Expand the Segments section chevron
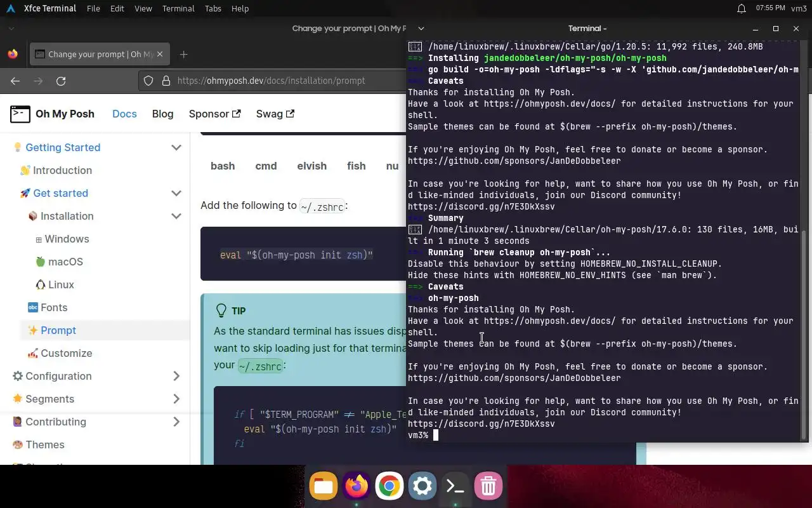812x508 pixels. (176, 399)
